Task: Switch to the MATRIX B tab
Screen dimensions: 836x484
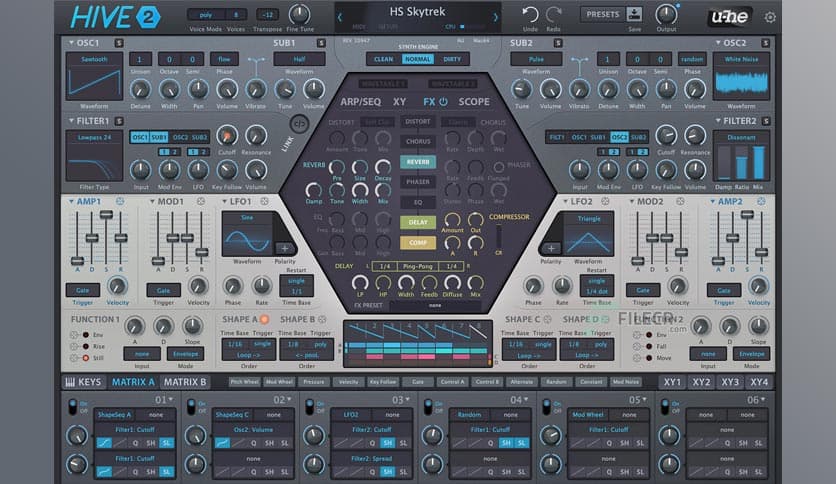Action: tap(184, 382)
